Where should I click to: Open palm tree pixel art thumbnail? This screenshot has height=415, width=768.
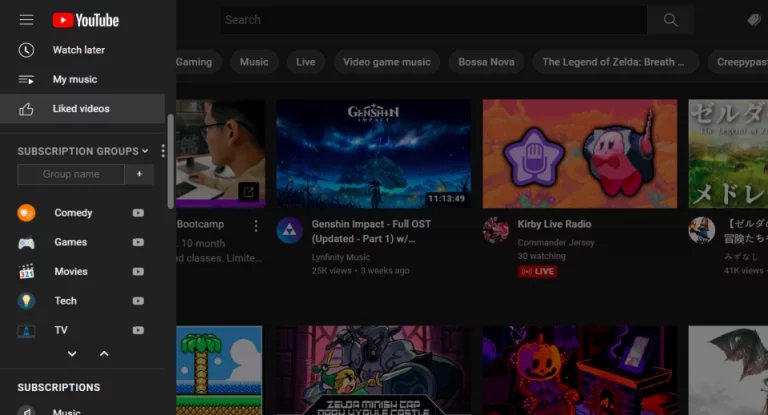[219, 370]
